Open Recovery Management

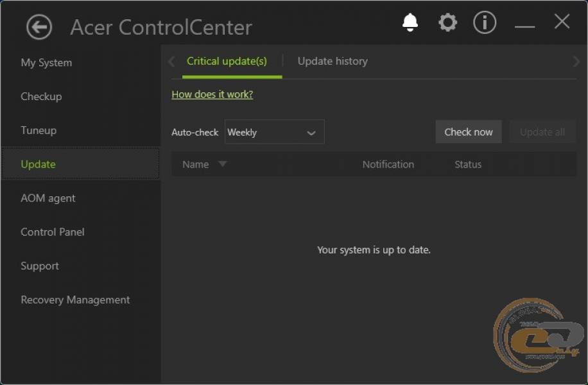75,300
